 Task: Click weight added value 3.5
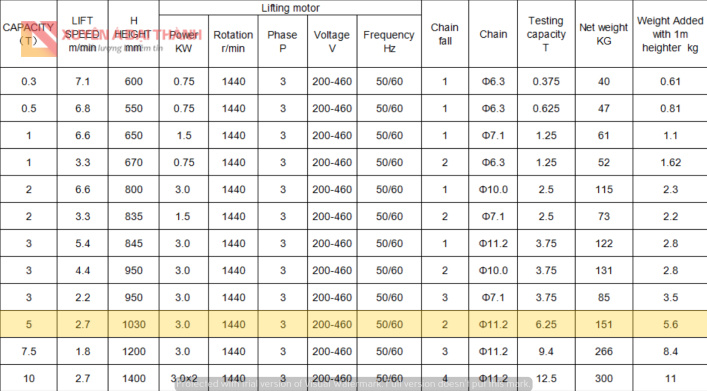click(x=670, y=298)
